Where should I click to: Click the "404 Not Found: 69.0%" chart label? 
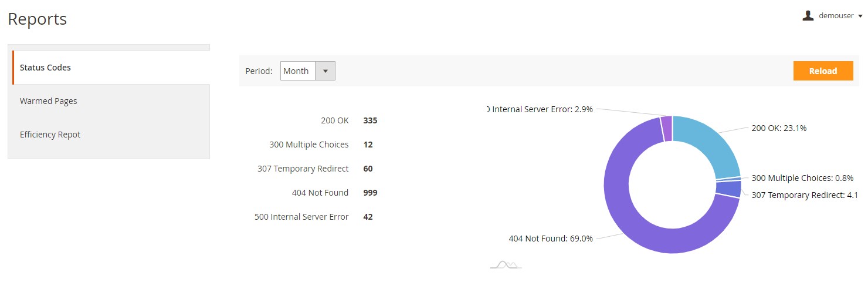[551, 239]
